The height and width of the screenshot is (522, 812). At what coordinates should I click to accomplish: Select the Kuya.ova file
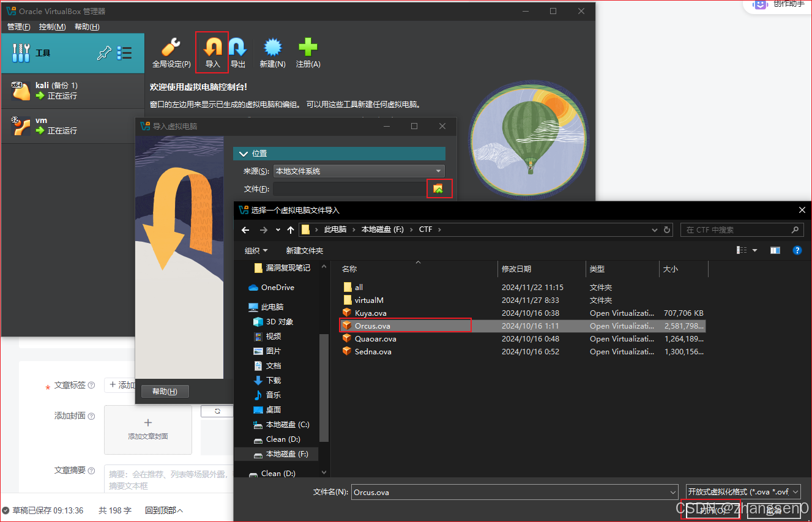click(371, 313)
